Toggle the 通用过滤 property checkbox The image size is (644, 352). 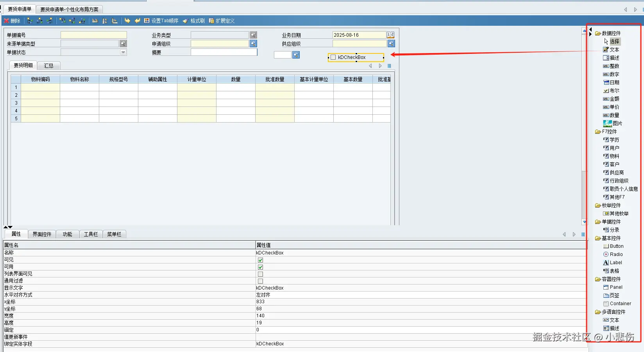point(260,281)
